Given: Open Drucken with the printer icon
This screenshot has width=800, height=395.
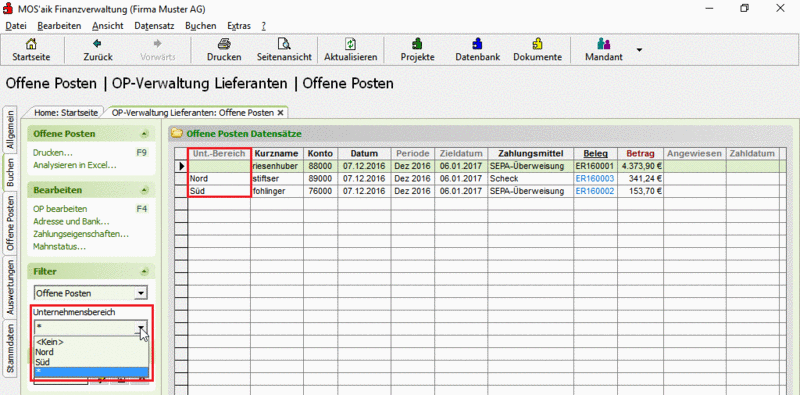Looking at the screenshot, I should [x=224, y=44].
